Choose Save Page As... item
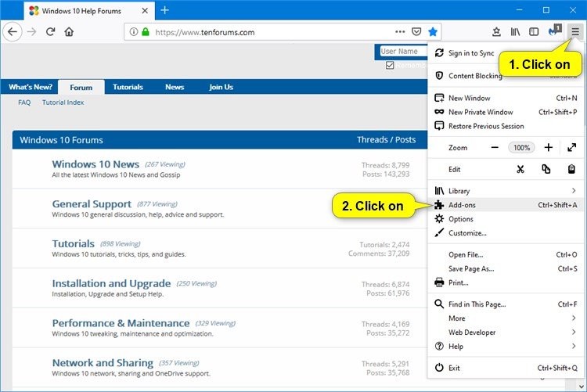The image size is (587, 392). coord(506,269)
